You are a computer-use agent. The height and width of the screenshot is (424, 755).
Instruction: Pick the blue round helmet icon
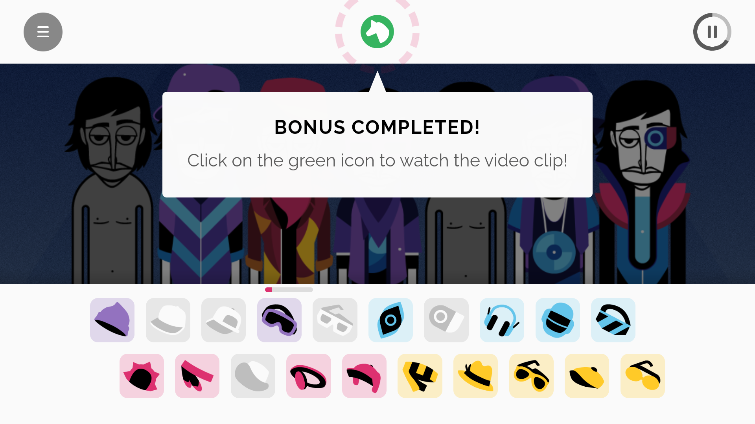pos(558,320)
